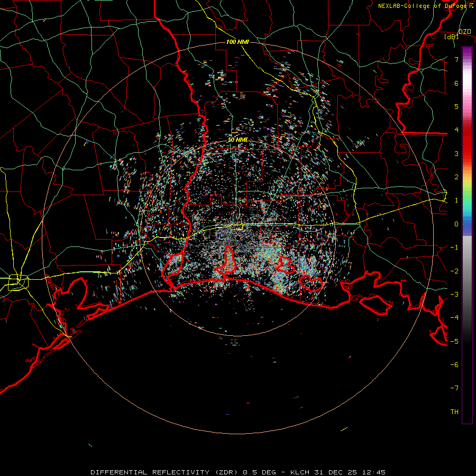Select the -7 dB scale label
The height and width of the screenshot is (476, 476).
[x=454, y=388]
